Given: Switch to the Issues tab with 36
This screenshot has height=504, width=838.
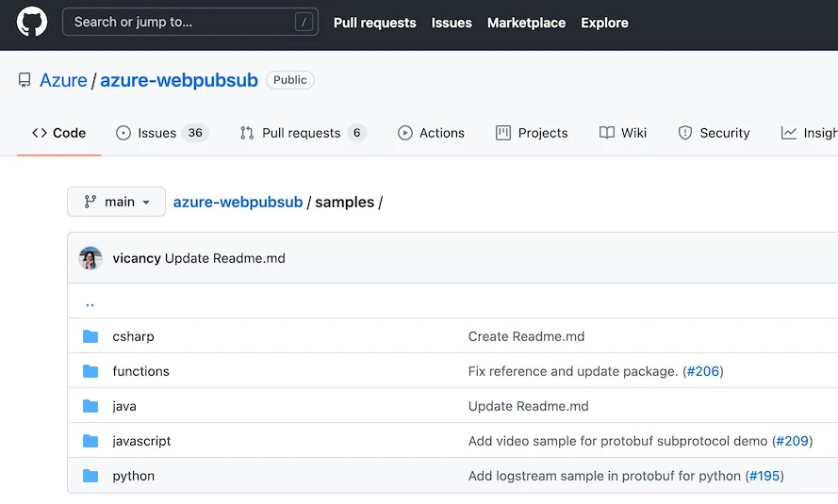Looking at the screenshot, I should point(162,133).
